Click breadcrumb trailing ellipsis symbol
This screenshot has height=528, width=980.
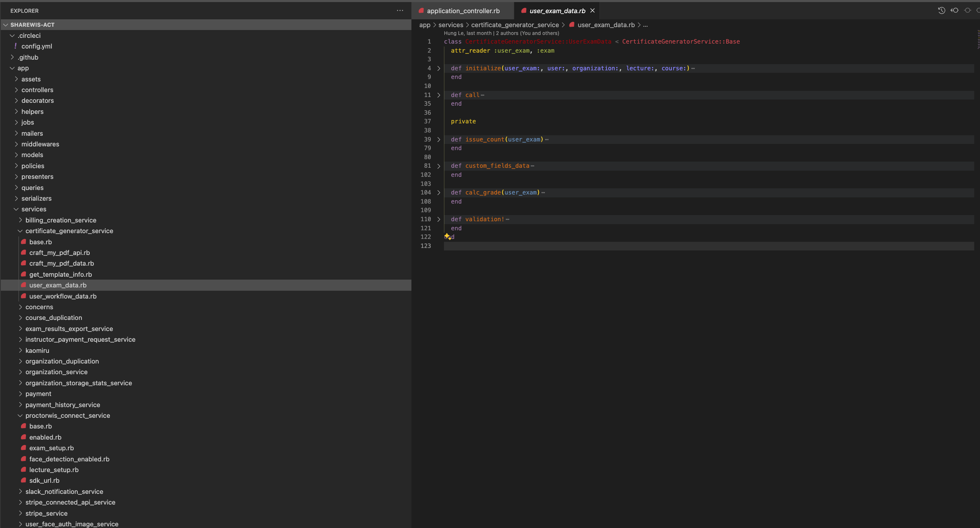click(646, 25)
